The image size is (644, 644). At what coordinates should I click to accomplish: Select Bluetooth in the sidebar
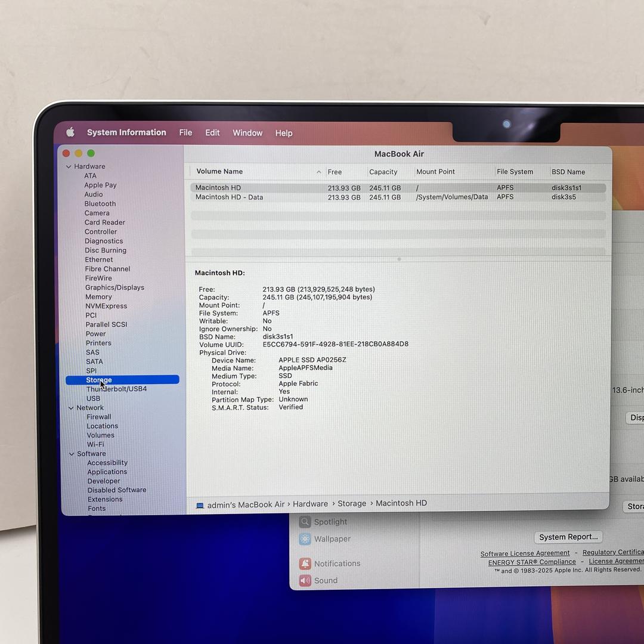click(100, 204)
